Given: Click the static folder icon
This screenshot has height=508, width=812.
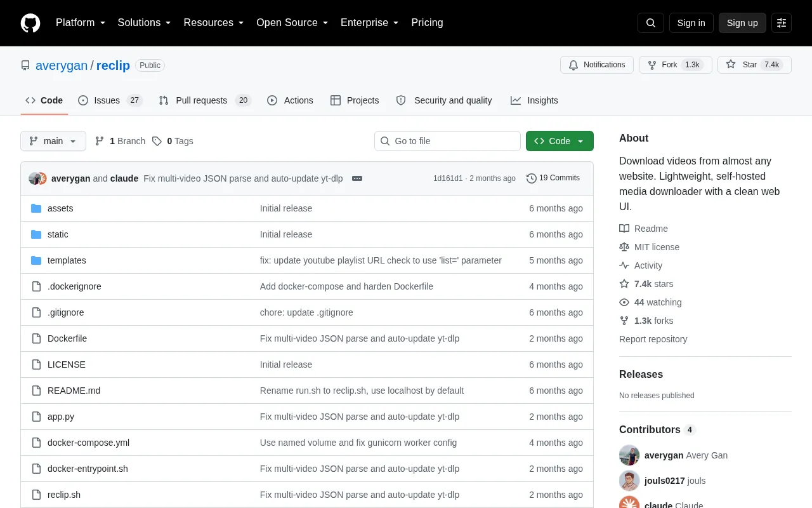Looking at the screenshot, I should pos(36,234).
